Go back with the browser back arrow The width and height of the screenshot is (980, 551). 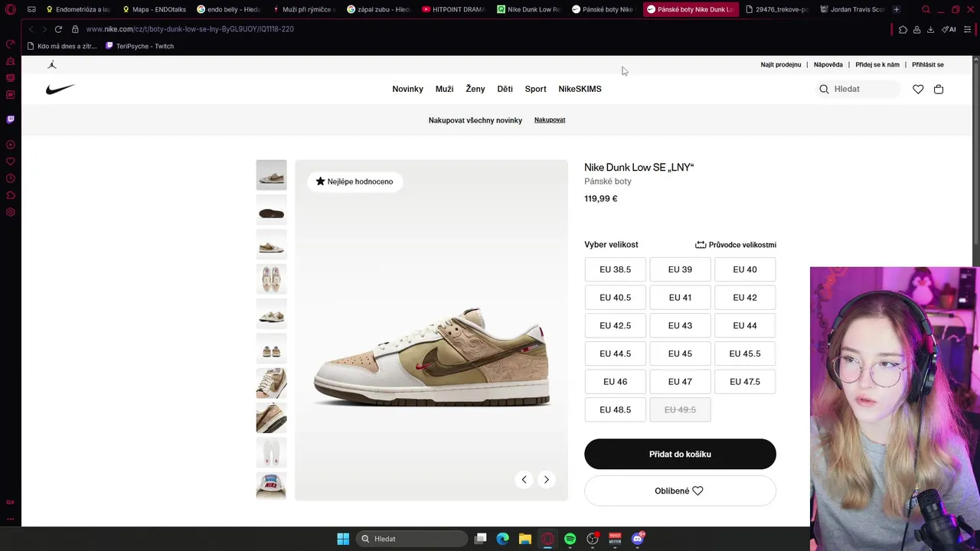[31, 29]
